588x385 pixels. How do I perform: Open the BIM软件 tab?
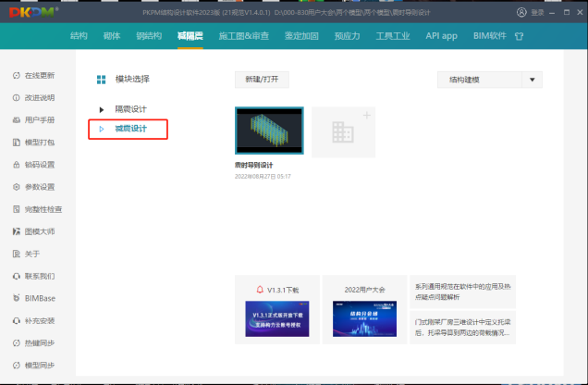(x=489, y=36)
